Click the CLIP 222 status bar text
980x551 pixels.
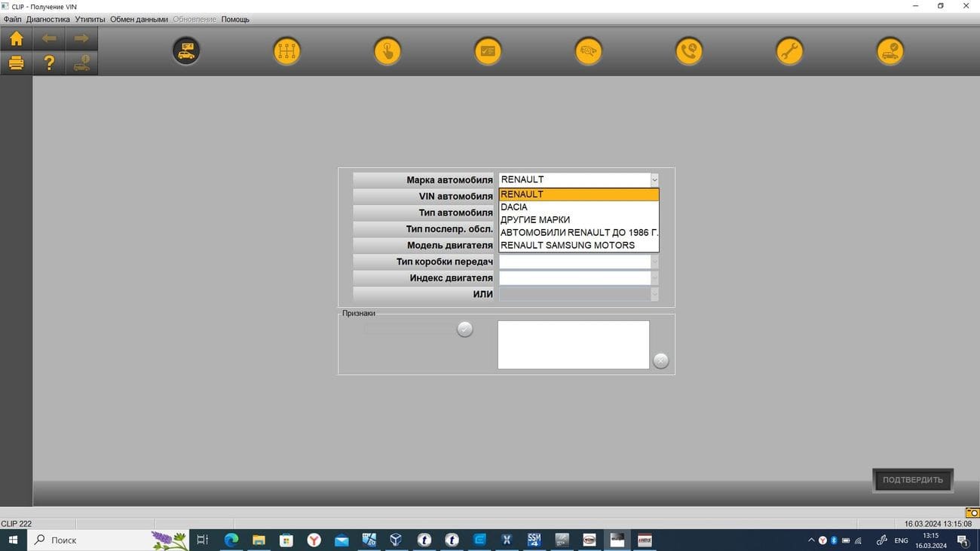(x=17, y=524)
